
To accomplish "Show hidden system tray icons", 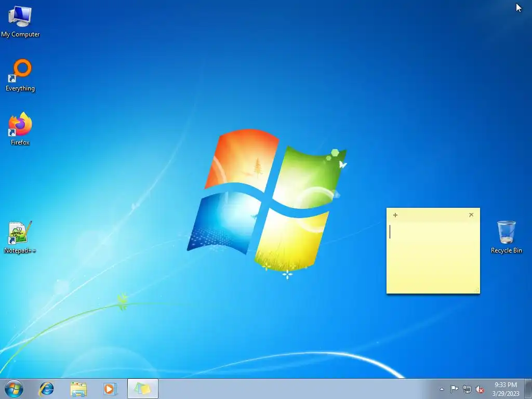I will point(442,389).
